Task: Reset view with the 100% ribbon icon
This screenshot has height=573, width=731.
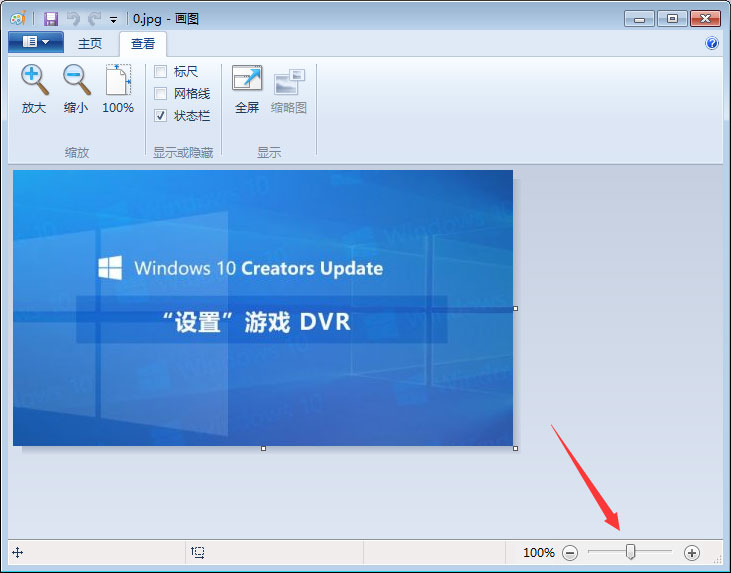Action: point(118,80)
